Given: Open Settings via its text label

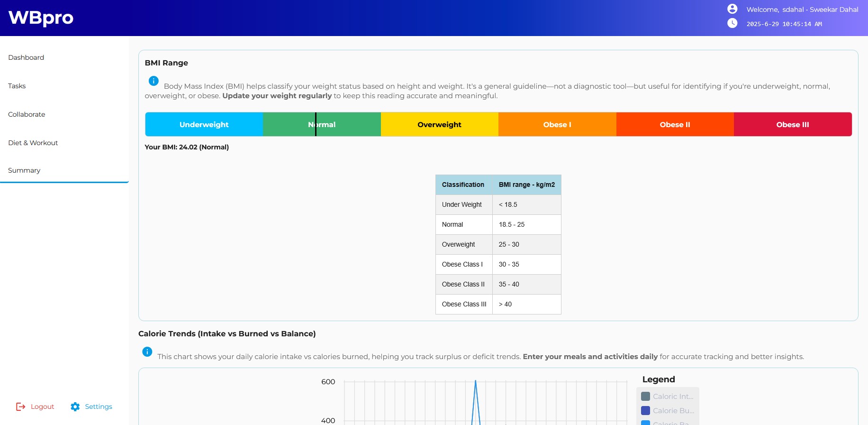Looking at the screenshot, I should click(x=99, y=407).
